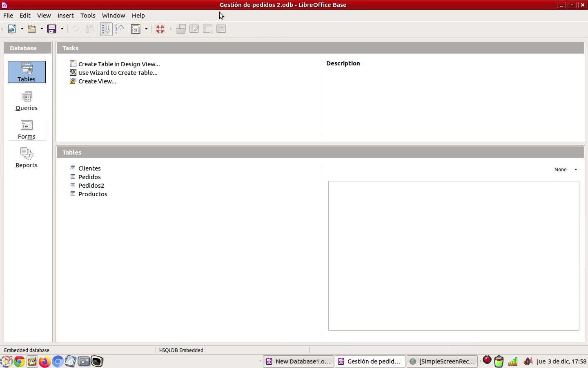
Task: Open the Window menu
Action: (x=114, y=16)
